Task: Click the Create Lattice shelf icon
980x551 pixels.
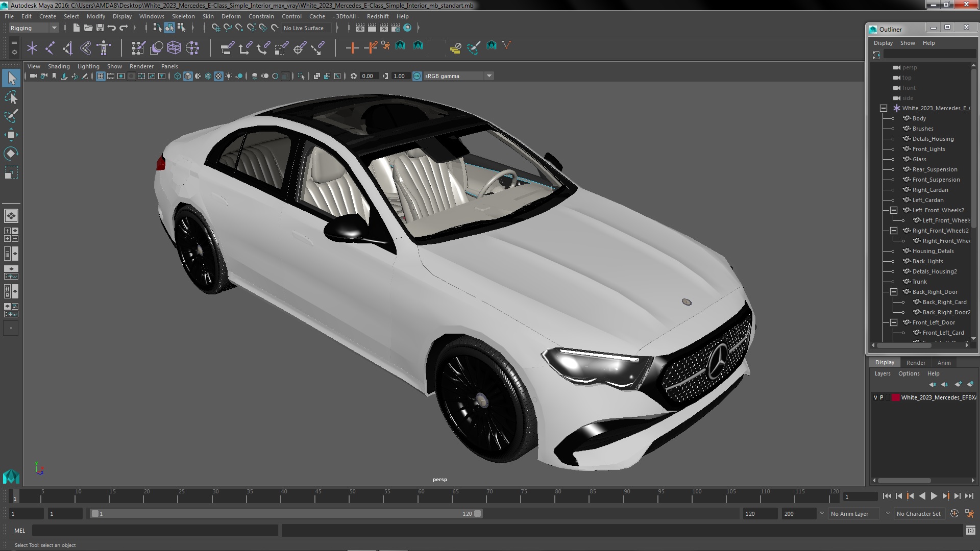Action: [x=174, y=48]
